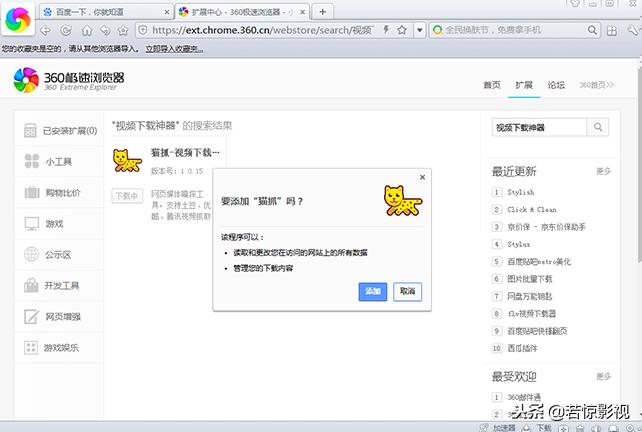Image resolution: width=642 pixels, height=432 pixels.
Task: Select 小工具 category in sidebar
Action: [60, 161]
